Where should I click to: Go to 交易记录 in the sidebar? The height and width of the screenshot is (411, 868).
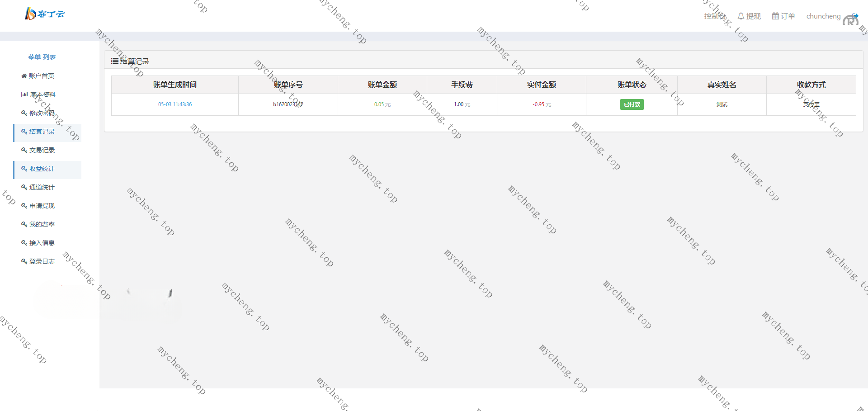coord(42,150)
